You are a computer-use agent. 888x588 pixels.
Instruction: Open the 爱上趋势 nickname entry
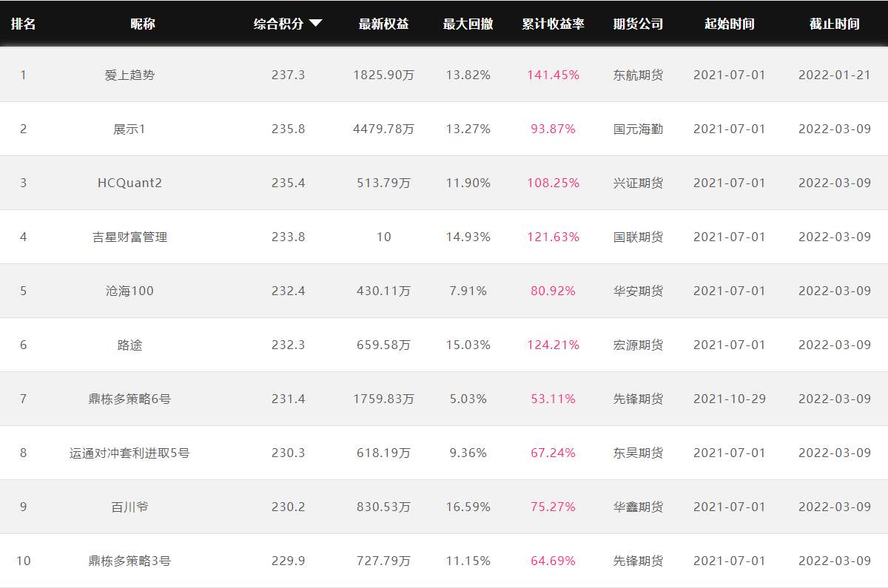click(129, 75)
